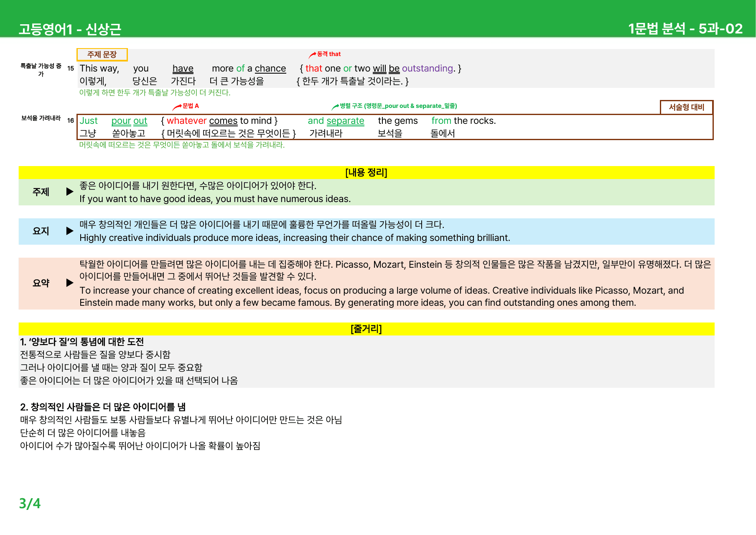Click the underlined word have

coord(183,69)
